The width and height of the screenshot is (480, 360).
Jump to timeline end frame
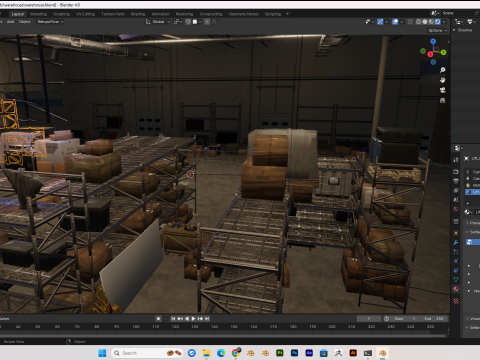click(207, 319)
